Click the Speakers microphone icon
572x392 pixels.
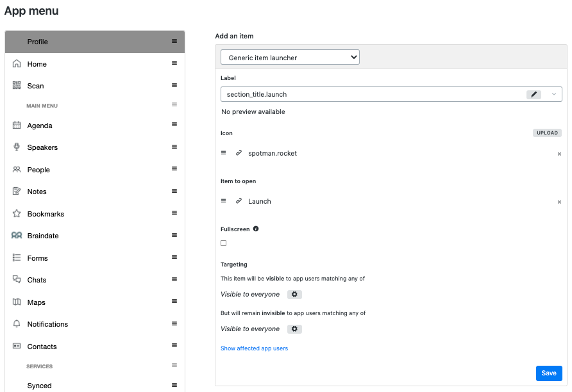17,147
